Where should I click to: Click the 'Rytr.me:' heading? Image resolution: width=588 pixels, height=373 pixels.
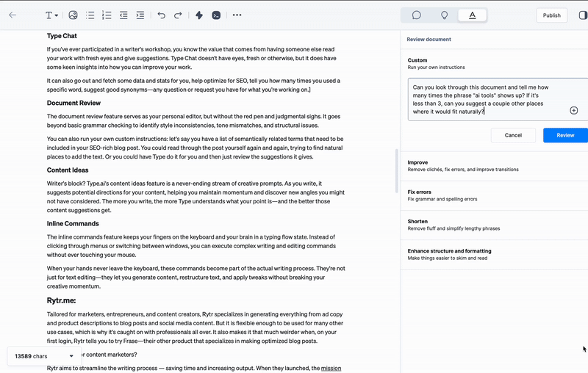pos(62,300)
